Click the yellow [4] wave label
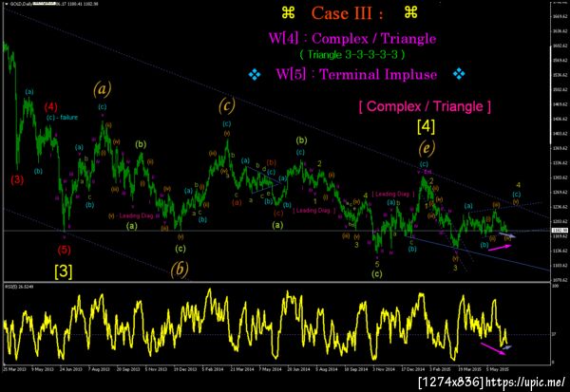Screen dimensions: 570x392 click(x=426, y=126)
